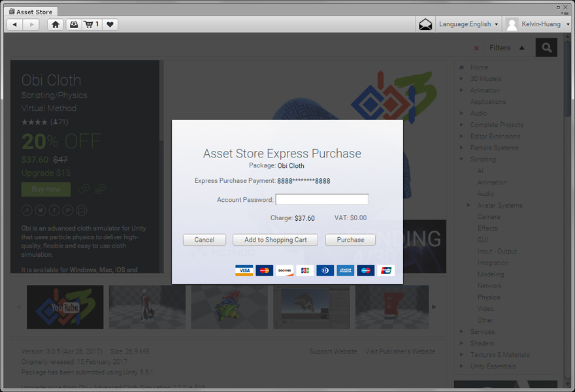Play the YouTube video thumbnail
Image resolution: width=575 pixels, height=392 pixels.
pyautogui.click(x=65, y=307)
